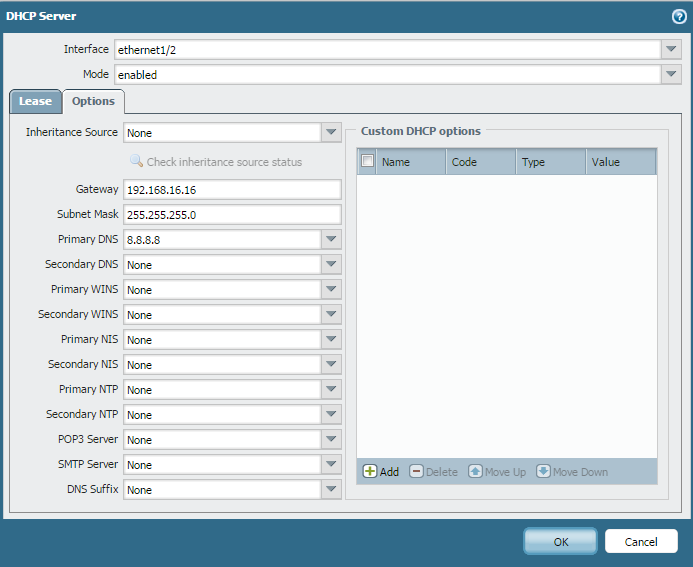Click into the Gateway address field
Image resolution: width=693 pixels, height=567 pixels.
click(x=232, y=189)
